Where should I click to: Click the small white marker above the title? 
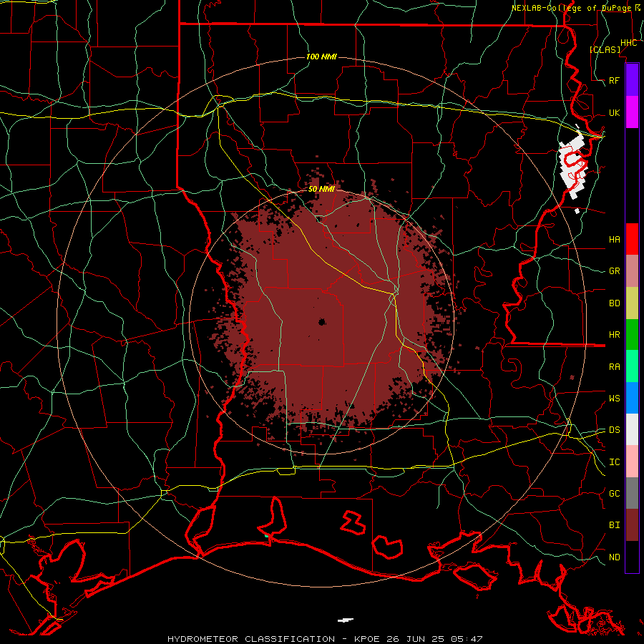point(346,620)
